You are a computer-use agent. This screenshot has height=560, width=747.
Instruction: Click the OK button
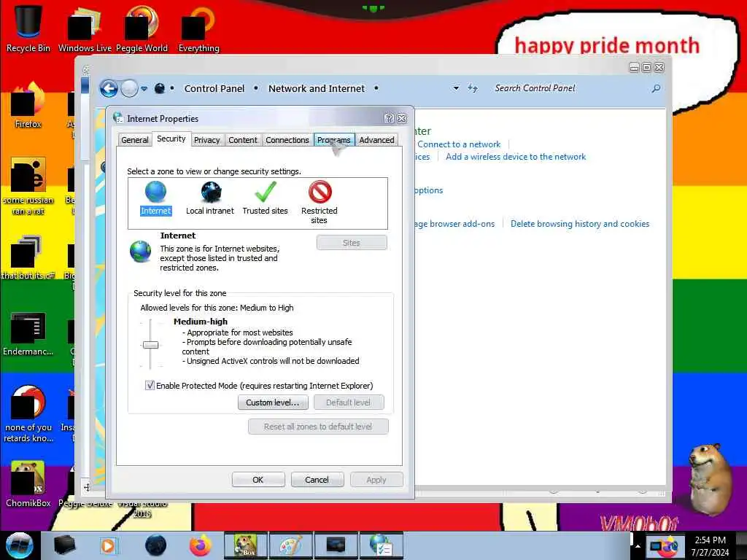258,480
